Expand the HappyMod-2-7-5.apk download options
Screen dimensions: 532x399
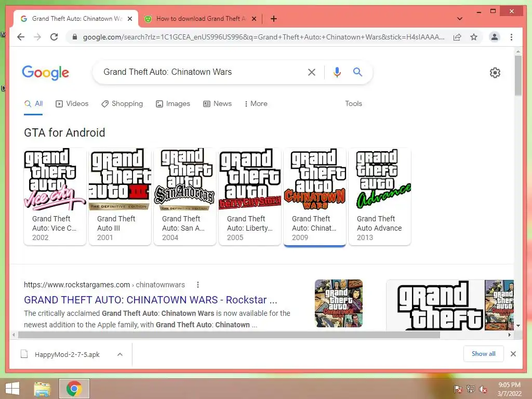pyautogui.click(x=120, y=354)
